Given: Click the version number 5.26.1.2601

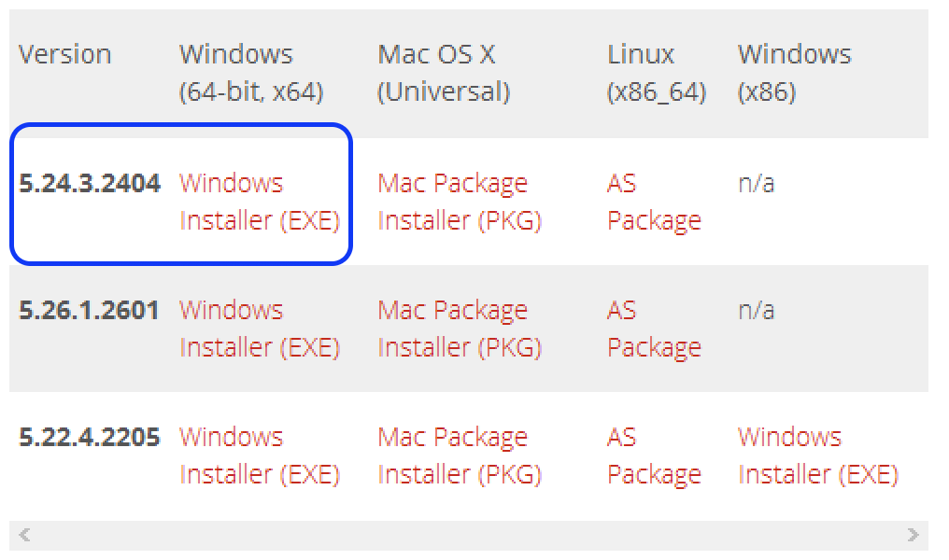Looking at the screenshot, I should click(90, 310).
